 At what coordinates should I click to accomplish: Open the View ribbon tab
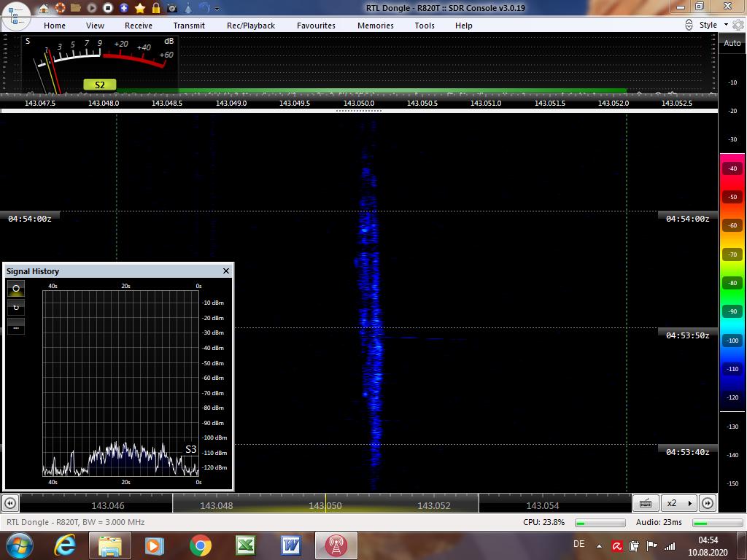[96, 26]
